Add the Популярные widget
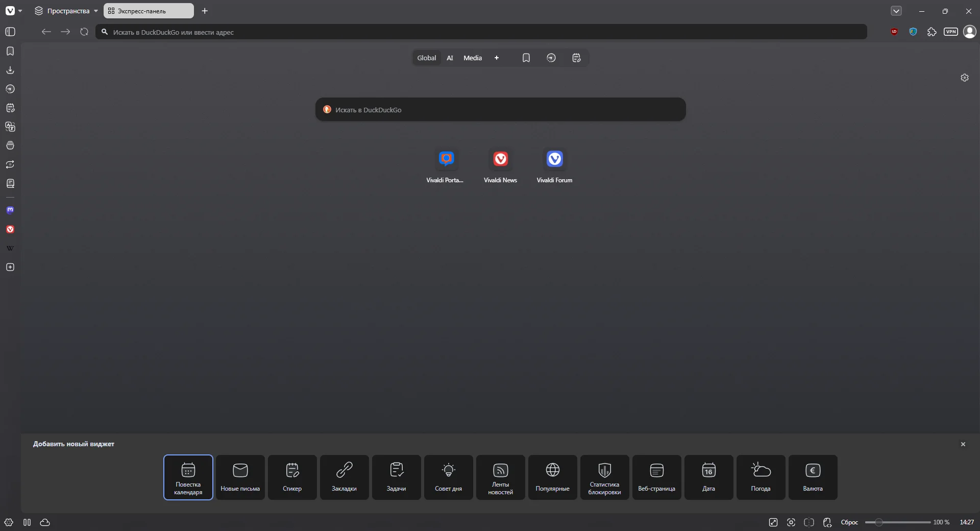980x531 pixels. (x=553, y=477)
